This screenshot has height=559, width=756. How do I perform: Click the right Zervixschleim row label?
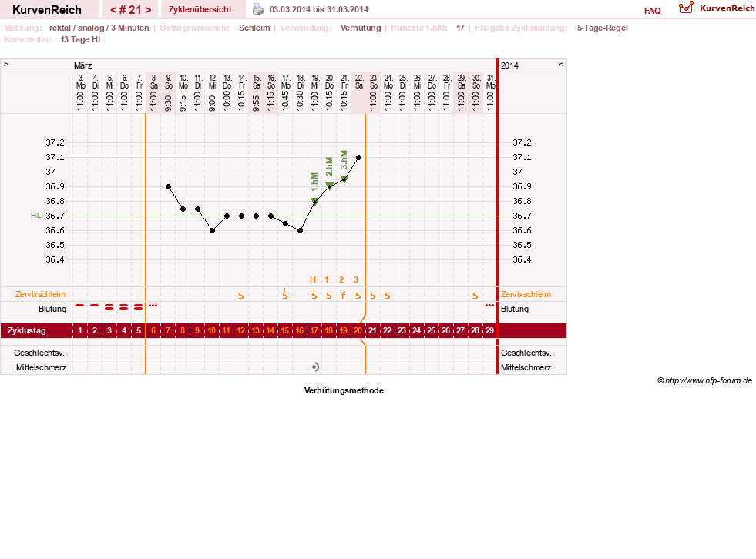(x=526, y=294)
